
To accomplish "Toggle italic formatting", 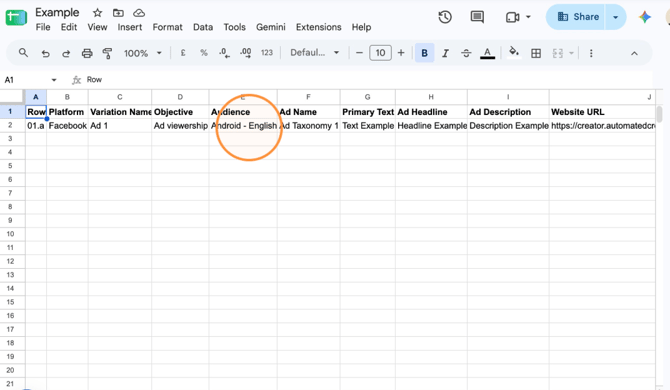I will [445, 53].
